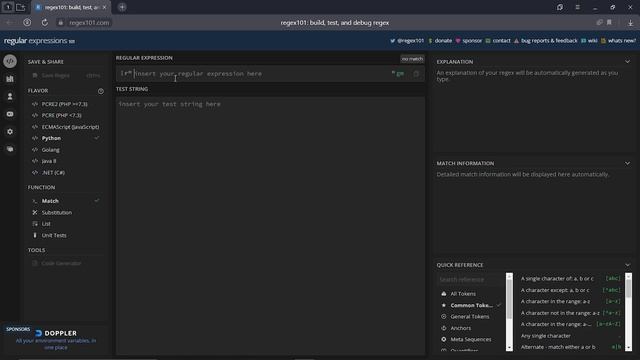Click the flavor help question icon

point(100,91)
